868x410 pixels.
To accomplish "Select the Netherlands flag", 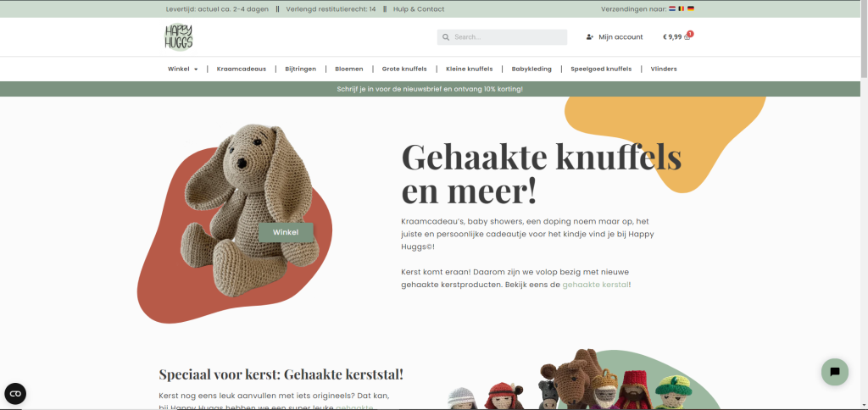I will click(x=672, y=8).
